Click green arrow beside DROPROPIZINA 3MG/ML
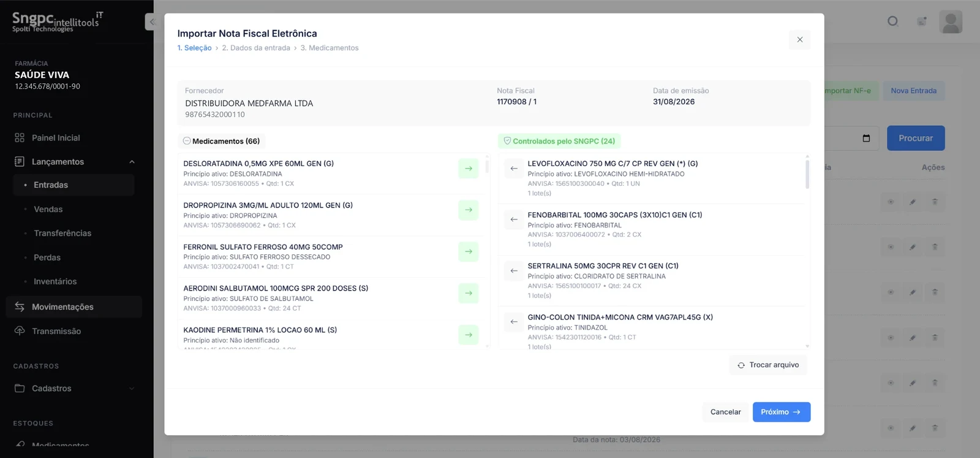The height and width of the screenshot is (458, 980). [x=468, y=210]
